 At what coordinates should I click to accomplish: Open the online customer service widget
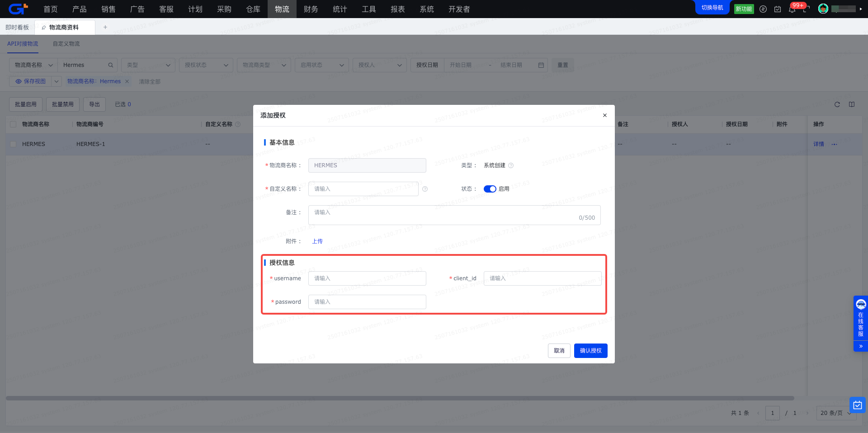pos(861,319)
